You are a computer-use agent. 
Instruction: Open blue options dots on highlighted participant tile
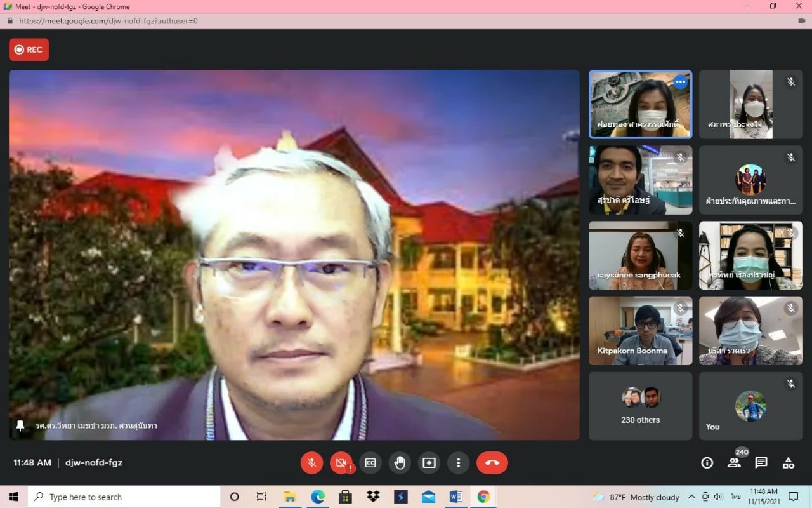(680, 82)
